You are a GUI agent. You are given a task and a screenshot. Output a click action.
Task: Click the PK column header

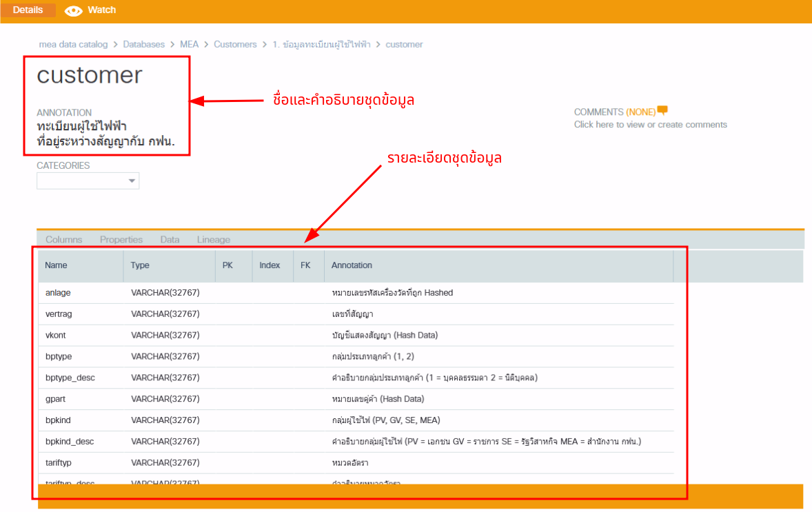[x=228, y=265]
